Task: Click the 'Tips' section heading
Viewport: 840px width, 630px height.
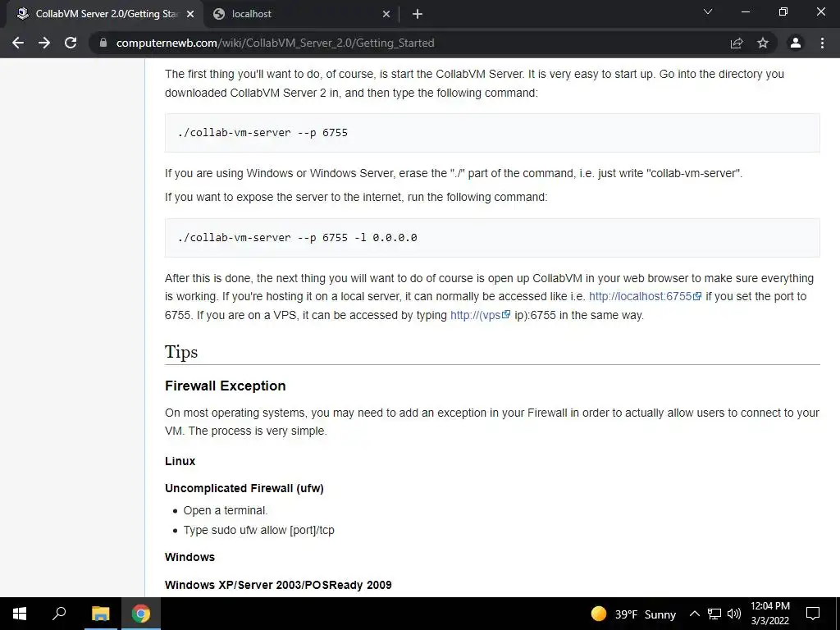Action: (181, 351)
